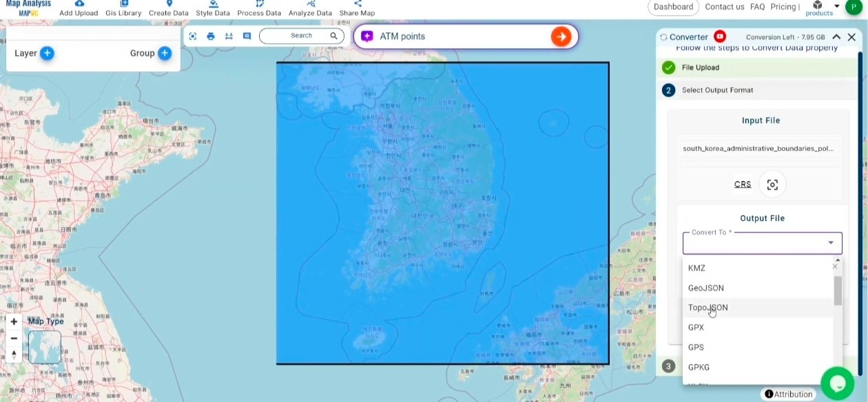Open the comment tool in the map toolbar

pos(247,36)
